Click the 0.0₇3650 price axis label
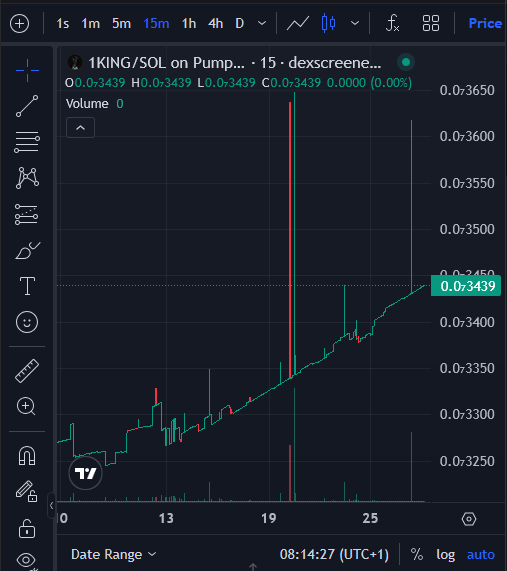507x571 pixels. coord(467,90)
